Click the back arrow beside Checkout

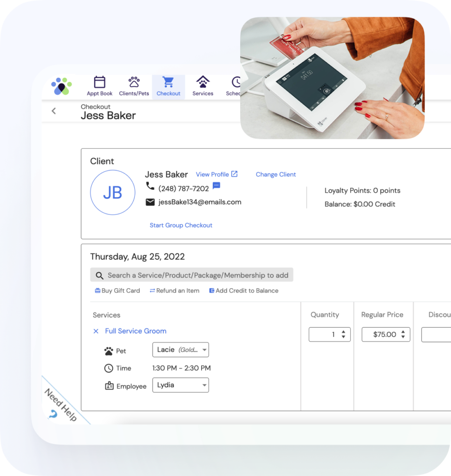click(x=54, y=111)
